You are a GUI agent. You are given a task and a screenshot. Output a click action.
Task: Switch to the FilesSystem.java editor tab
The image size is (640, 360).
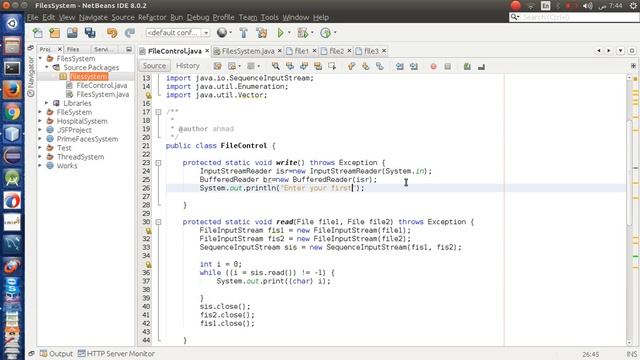[x=248, y=51]
